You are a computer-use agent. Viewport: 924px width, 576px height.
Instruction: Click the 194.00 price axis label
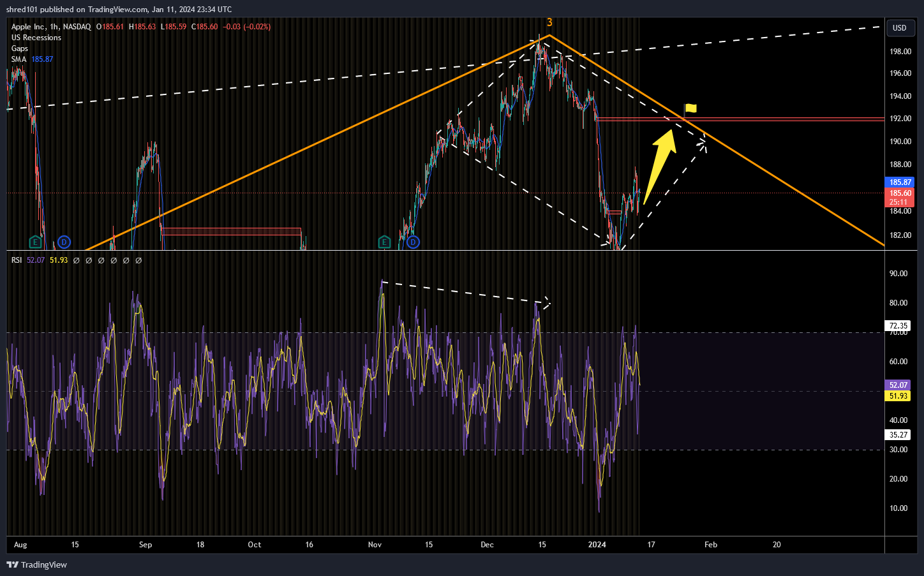[900, 97]
